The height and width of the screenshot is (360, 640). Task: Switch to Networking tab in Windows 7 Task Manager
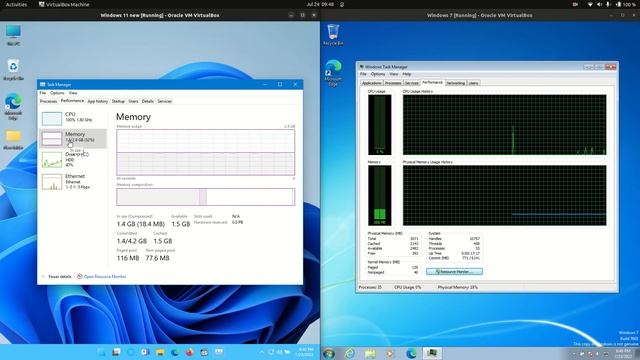click(x=456, y=83)
